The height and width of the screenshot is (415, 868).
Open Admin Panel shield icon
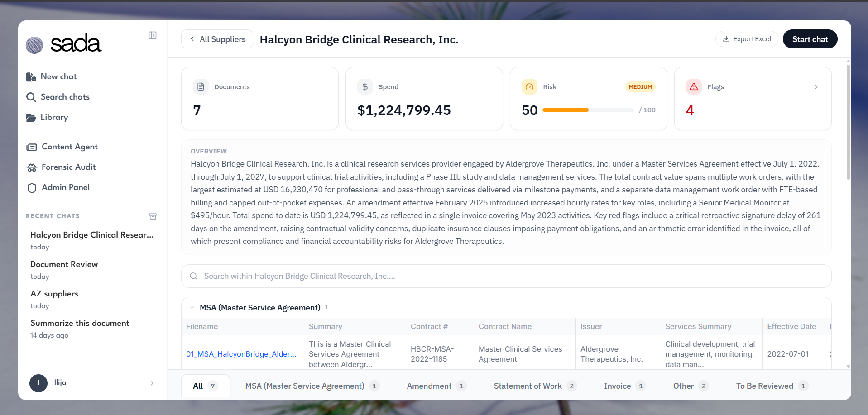pos(32,188)
